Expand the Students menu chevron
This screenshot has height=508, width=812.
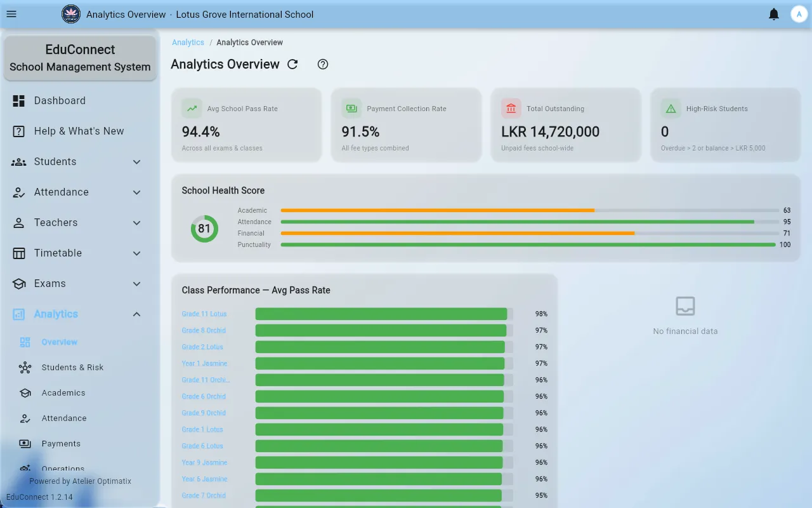tap(137, 162)
